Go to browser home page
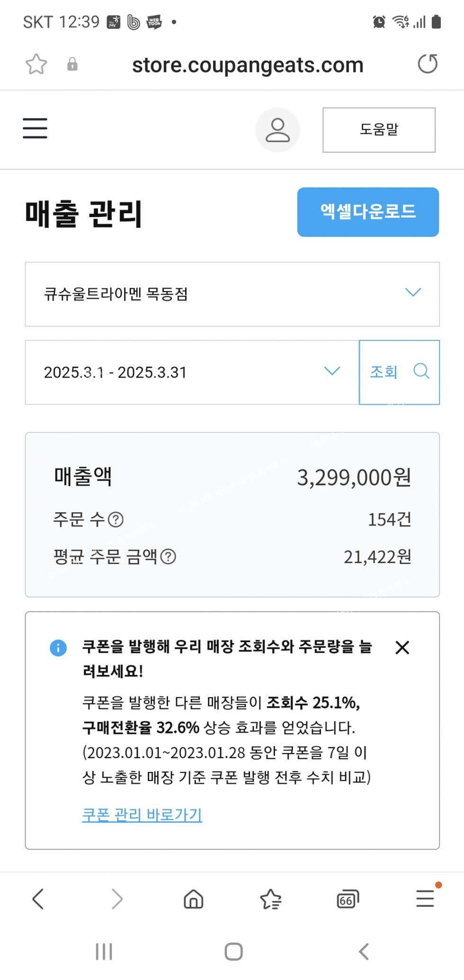The height and width of the screenshot is (980, 464). [x=193, y=899]
